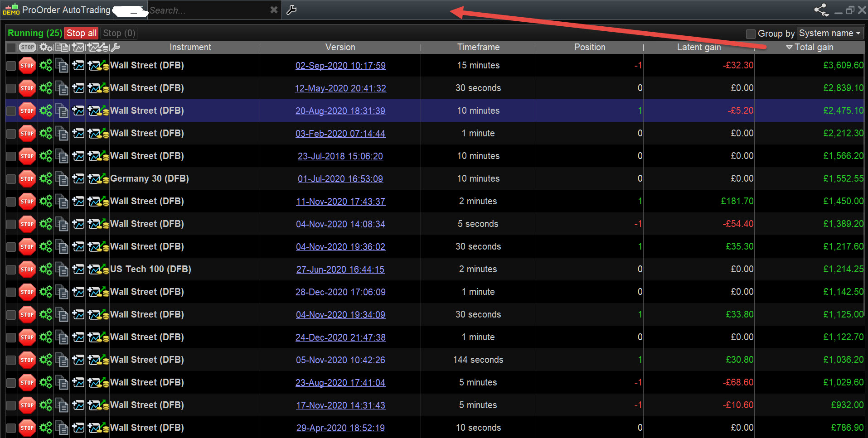Open version link 28-Dec-2020 17:06:09
This screenshot has width=868, height=438.
tap(340, 292)
